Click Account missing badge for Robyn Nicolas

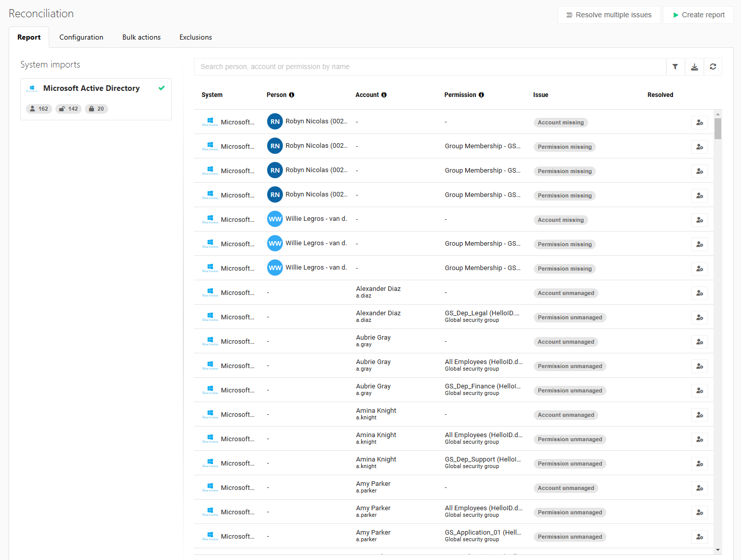click(x=561, y=122)
